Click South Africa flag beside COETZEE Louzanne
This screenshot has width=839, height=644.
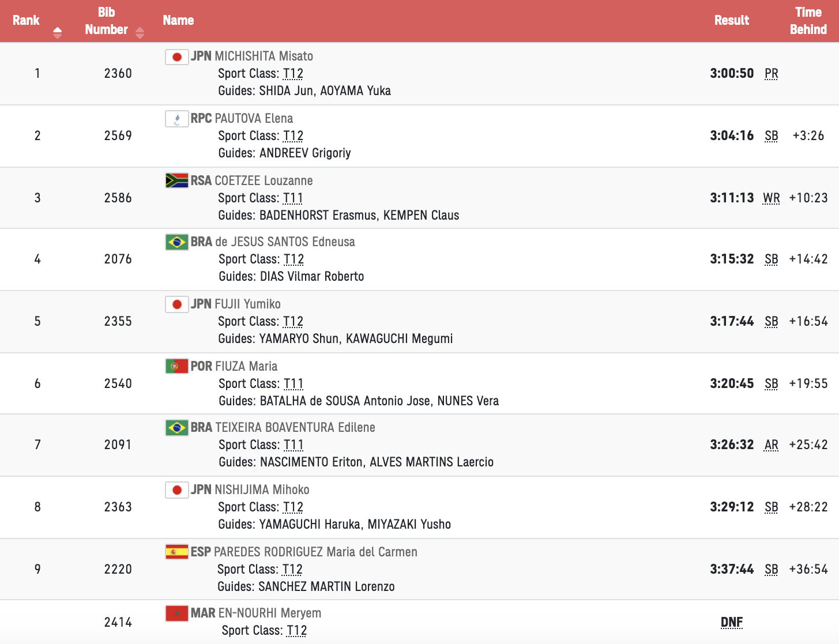(x=177, y=181)
